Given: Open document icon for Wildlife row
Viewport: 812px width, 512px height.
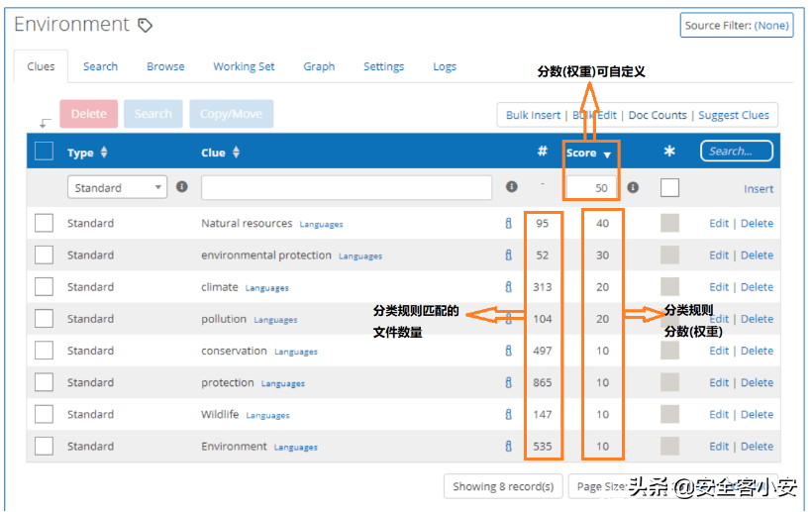Looking at the screenshot, I should (x=509, y=414).
